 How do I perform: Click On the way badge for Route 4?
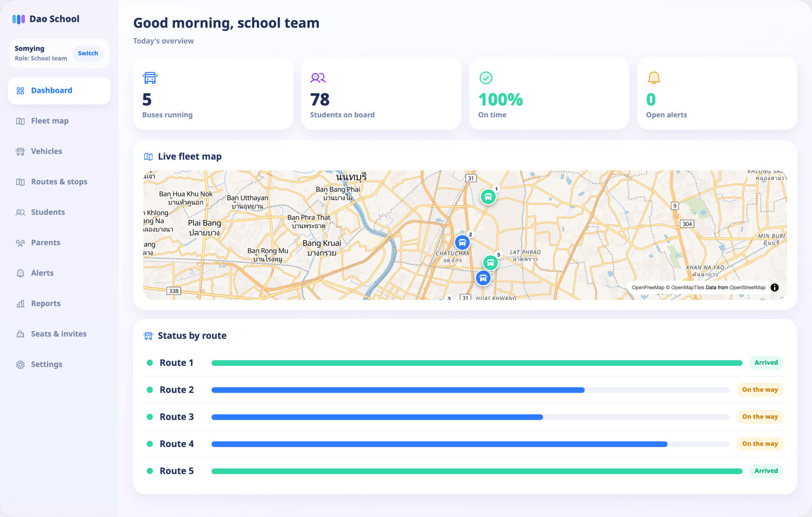tap(760, 444)
